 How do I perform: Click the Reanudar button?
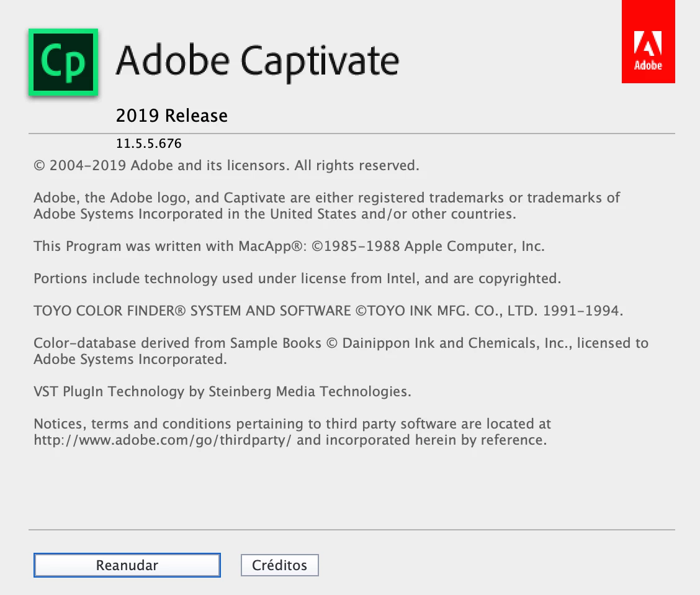point(127,565)
